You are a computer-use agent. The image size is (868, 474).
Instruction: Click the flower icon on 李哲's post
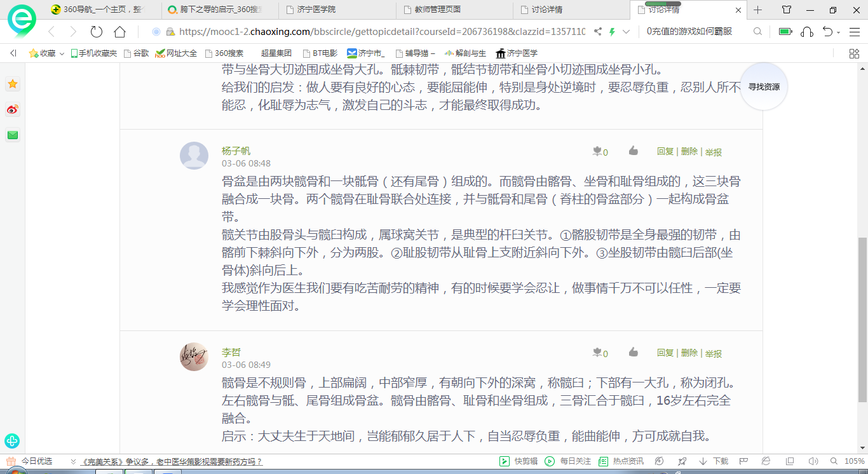pyautogui.click(x=597, y=353)
